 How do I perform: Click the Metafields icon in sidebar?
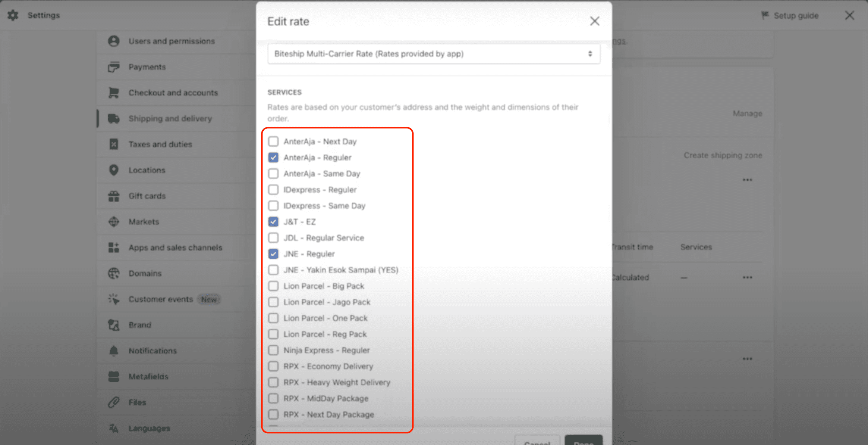(114, 377)
